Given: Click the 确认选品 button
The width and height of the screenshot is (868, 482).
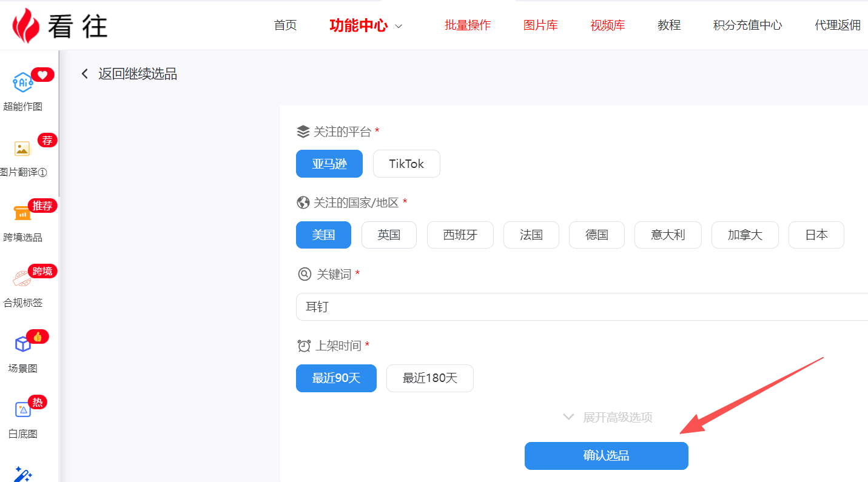Looking at the screenshot, I should tap(606, 456).
